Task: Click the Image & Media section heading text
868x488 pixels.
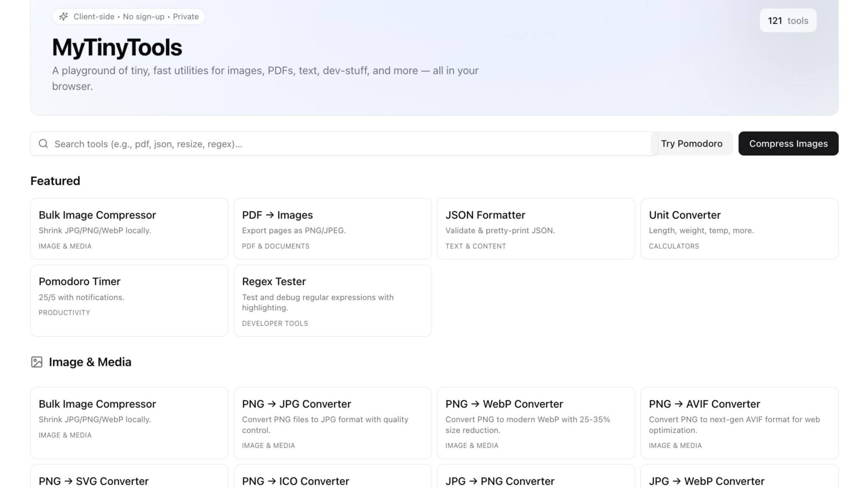Action: (90, 362)
